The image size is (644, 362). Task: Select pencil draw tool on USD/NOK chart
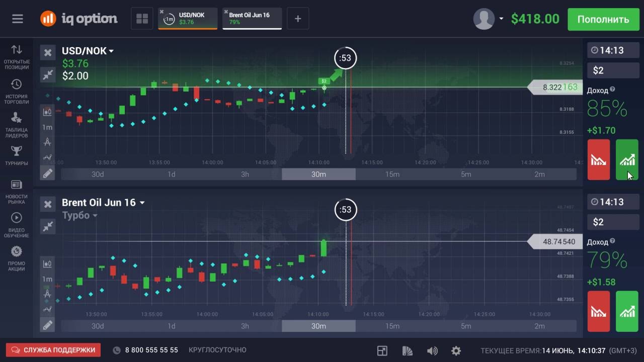click(47, 174)
